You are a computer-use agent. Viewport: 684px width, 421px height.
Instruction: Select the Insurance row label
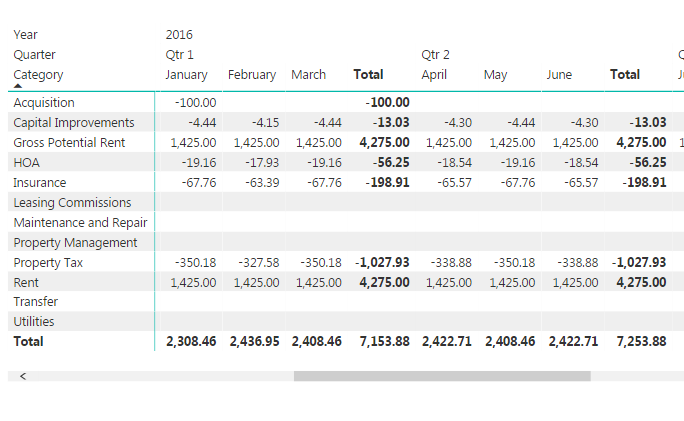[40, 182]
